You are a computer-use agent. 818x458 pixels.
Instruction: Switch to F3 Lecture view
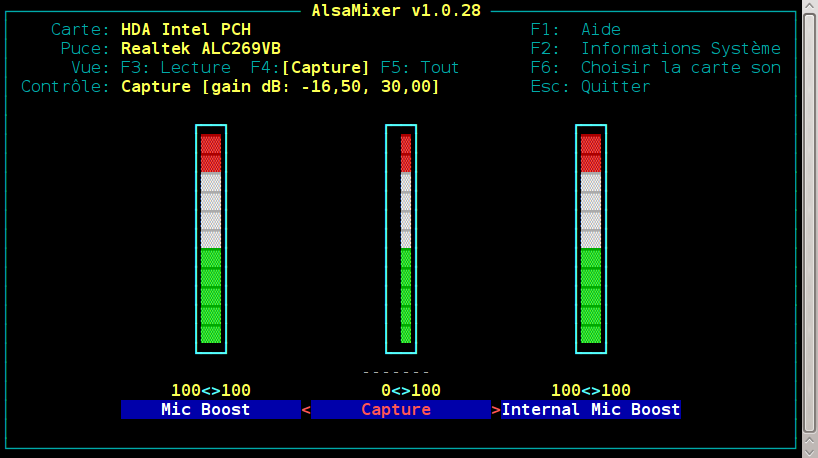[x=175, y=67]
